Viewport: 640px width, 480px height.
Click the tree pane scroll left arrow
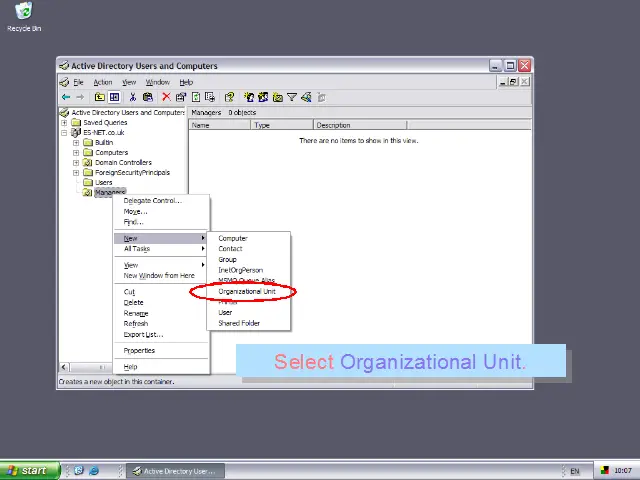tap(64, 367)
